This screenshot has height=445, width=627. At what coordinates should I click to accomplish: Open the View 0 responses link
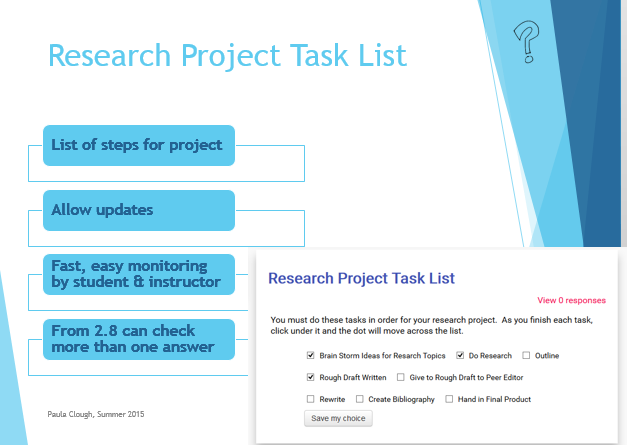point(571,299)
